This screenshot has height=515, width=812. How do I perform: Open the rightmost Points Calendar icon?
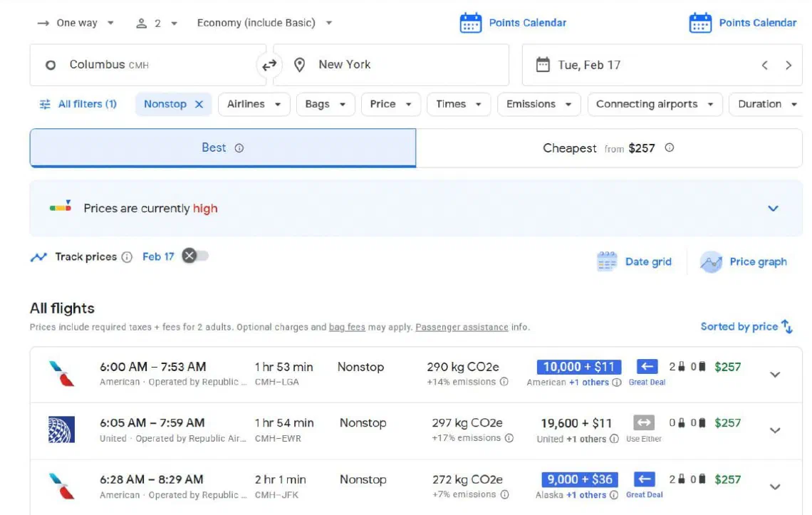point(700,23)
